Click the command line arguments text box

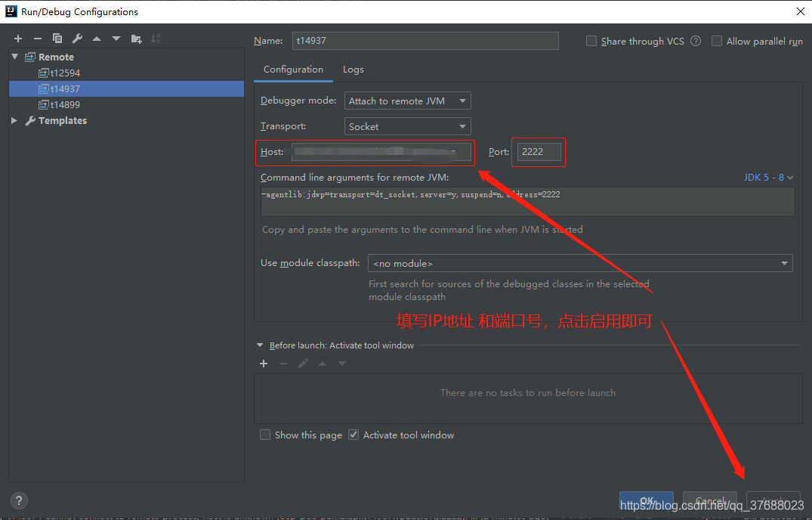[x=528, y=202]
